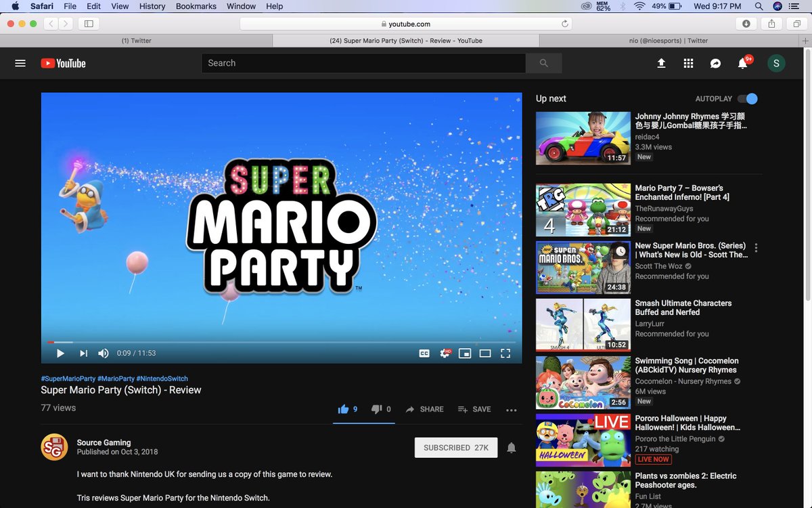The width and height of the screenshot is (812, 508).
Task: Show the Safari sidebar
Action: pyautogui.click(x=89, y=24)
